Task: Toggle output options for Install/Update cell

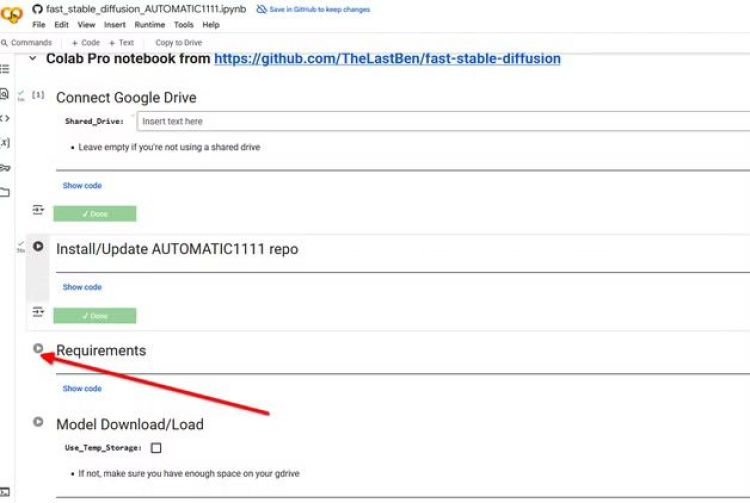Action: (x=38, y=312)
